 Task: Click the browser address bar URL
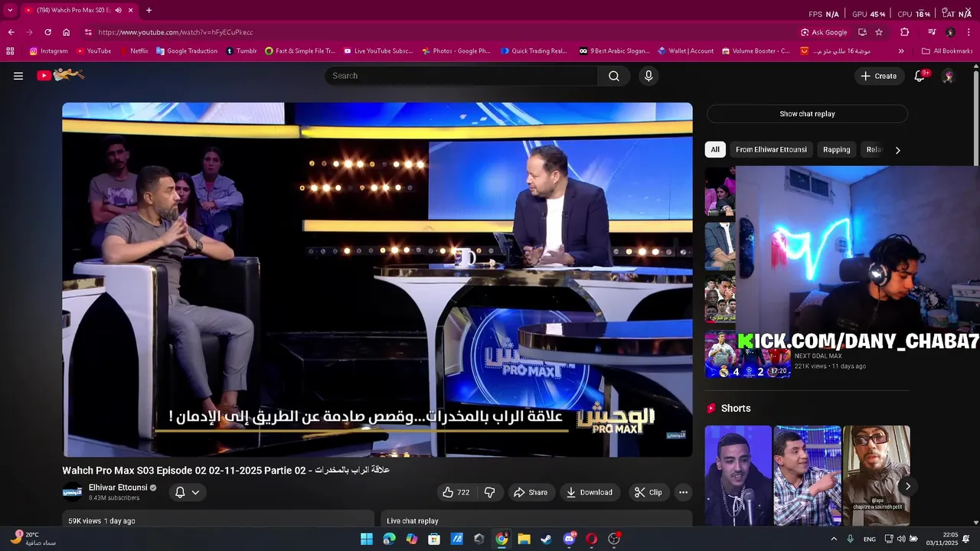175,32
